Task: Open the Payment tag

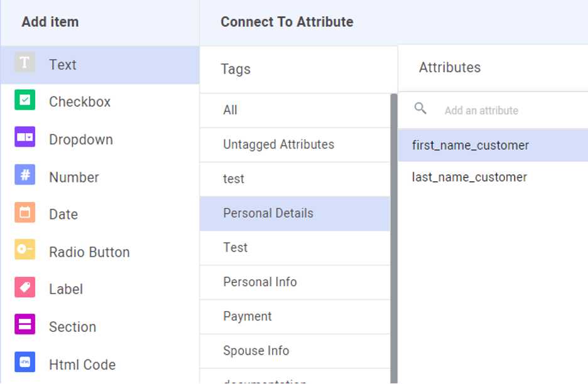Action: click(248, 316)
